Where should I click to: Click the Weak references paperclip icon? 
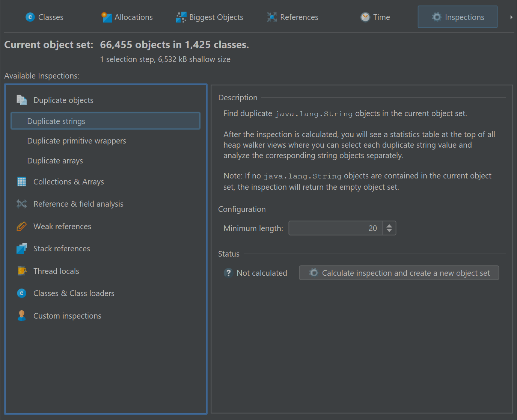(21, 226)
